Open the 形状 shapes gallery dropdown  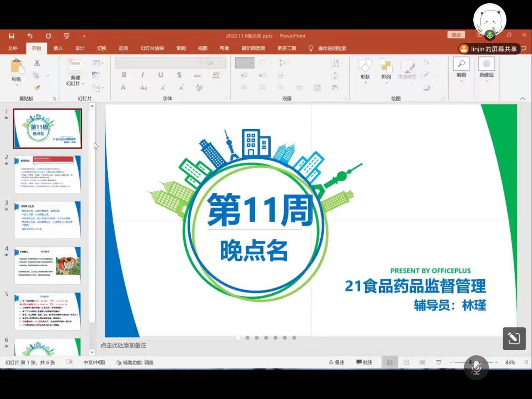[365, 69]
